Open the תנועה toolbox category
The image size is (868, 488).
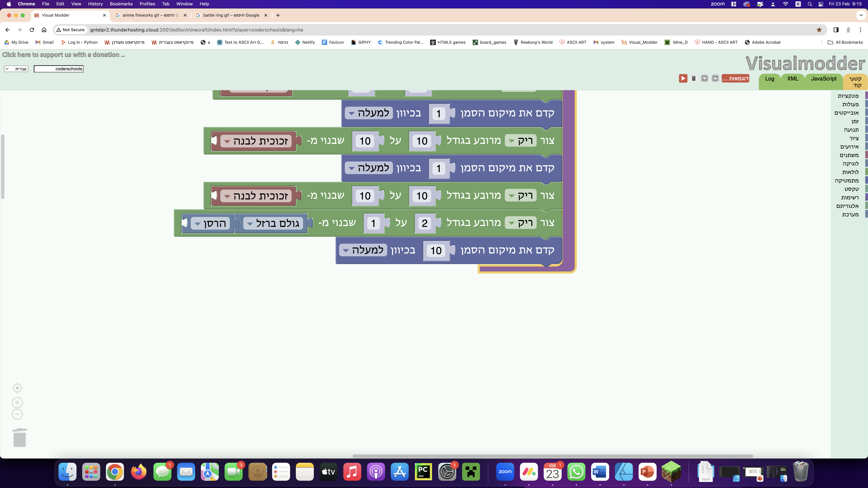tap(851, 130)
